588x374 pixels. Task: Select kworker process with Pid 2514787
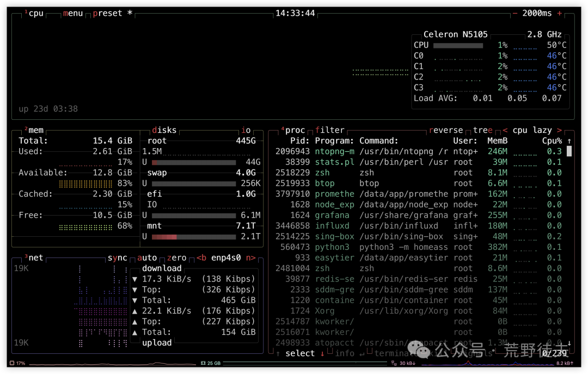(419, 322)
